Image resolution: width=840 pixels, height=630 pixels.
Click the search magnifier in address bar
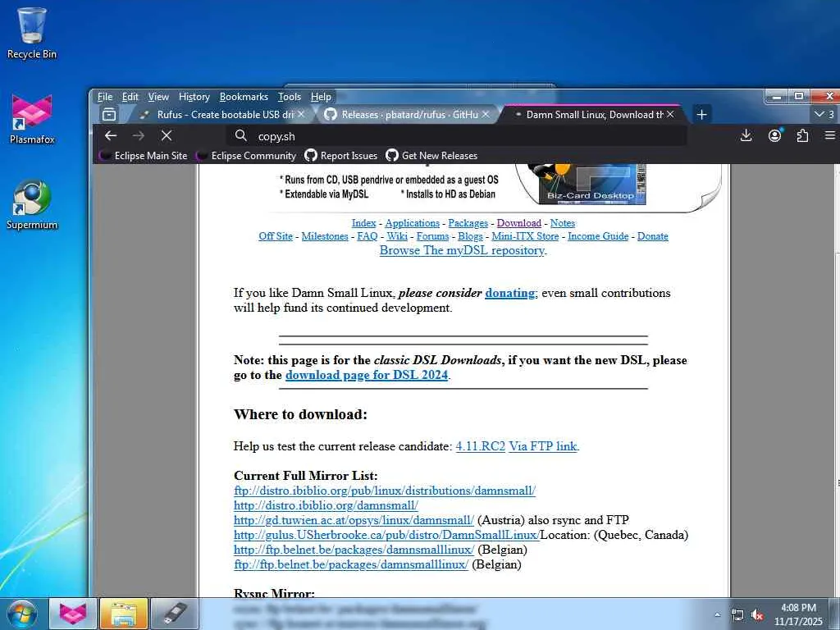241,136
